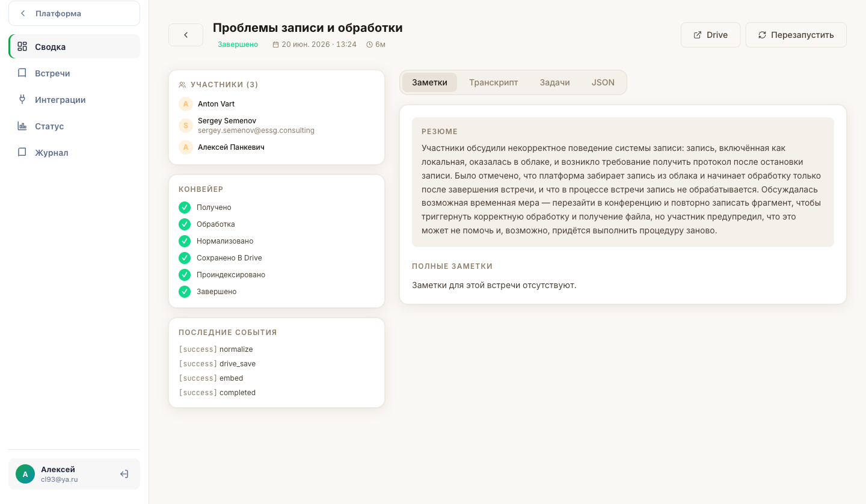866x504 pixels.
Task: Click the Перезапустить button
Action: click(x=796, y=35)
